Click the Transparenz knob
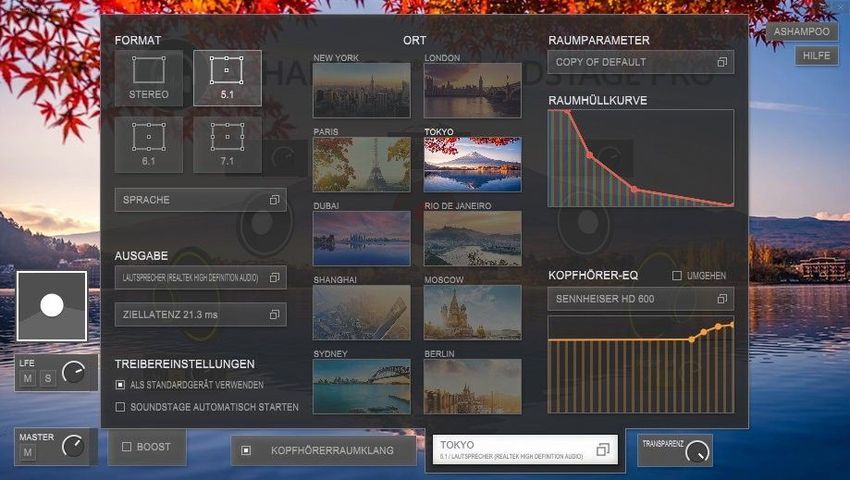The image size is (850, 480). 697,451
